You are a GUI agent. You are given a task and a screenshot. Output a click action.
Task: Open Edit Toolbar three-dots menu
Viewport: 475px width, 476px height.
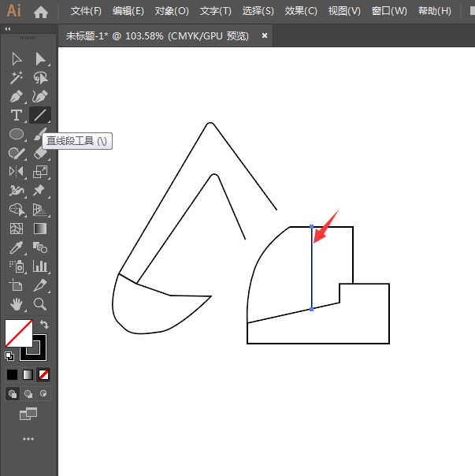[x=28, y=438]
